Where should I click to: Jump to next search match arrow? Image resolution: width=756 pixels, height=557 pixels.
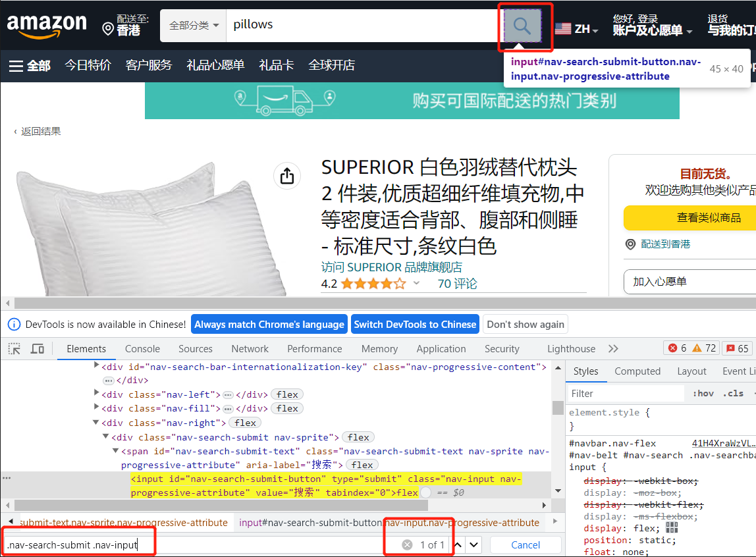tap(474, 545)
